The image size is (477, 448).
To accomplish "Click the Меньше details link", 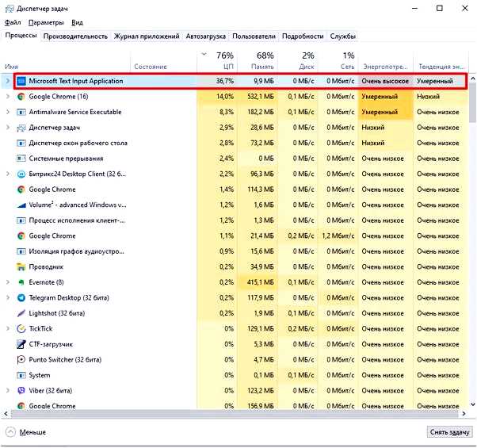I will (32, 432).
